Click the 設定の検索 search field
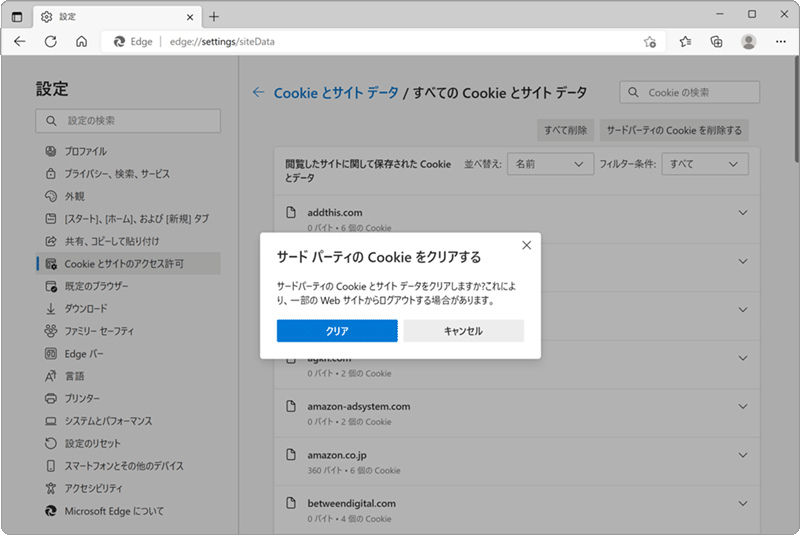800x536 pixels. [128, 121]
